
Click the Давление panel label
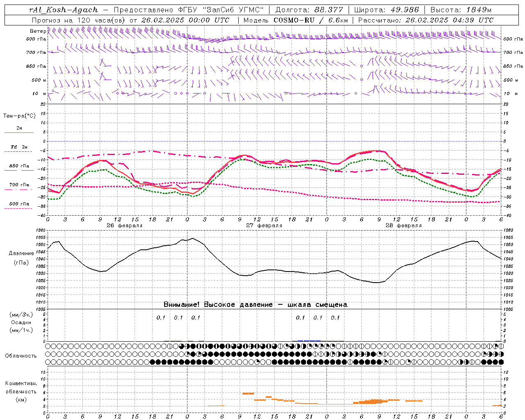coord(21,253)
